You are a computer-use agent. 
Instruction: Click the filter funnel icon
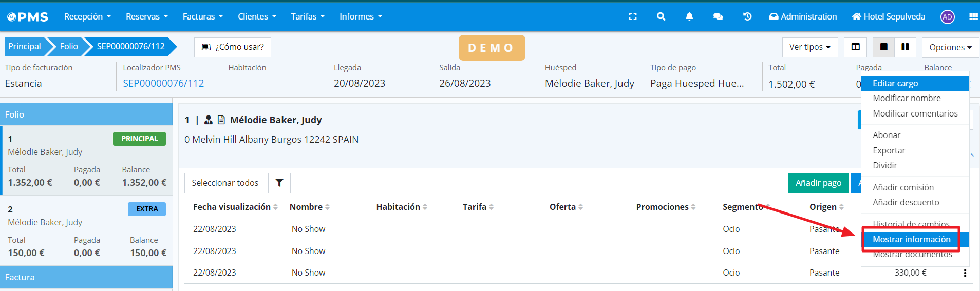(279, 183)
